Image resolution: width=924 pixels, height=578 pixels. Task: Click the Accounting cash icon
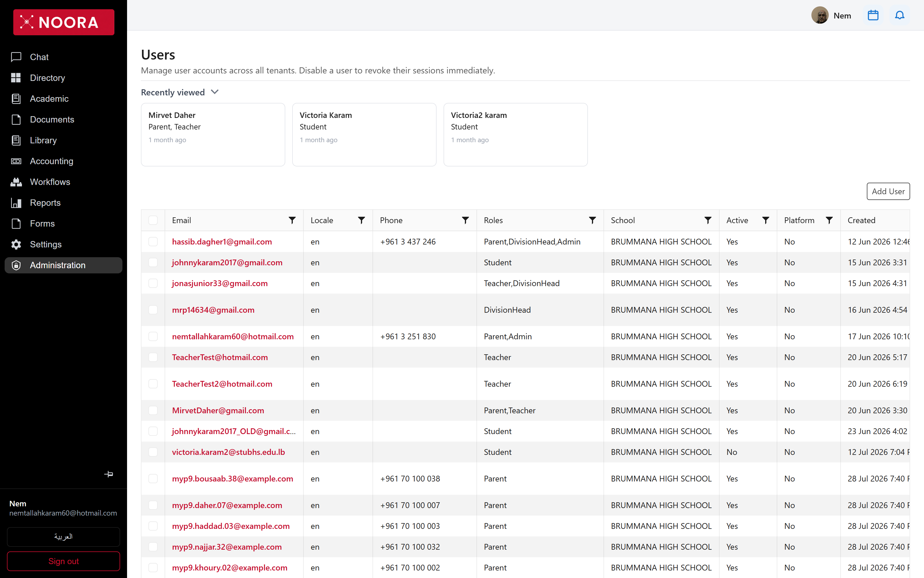click(16, 161)
